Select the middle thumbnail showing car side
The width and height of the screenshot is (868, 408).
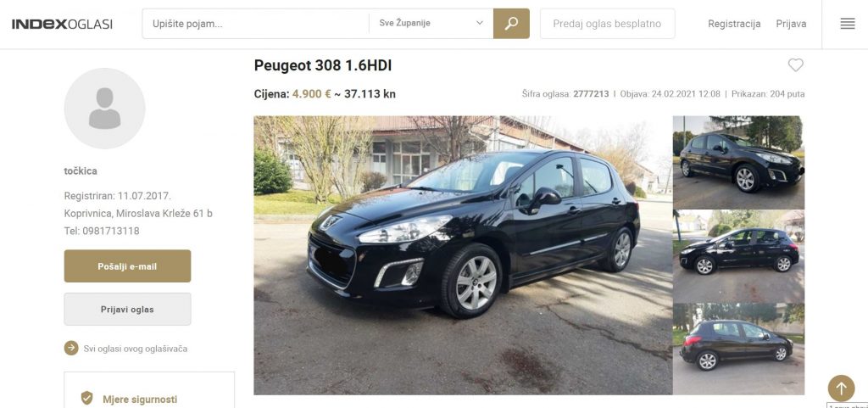(738, 256)
